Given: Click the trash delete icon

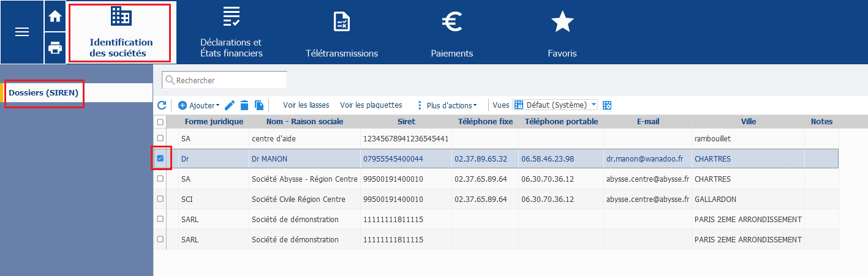Looking at the screenshot, I should pos(244,105).
